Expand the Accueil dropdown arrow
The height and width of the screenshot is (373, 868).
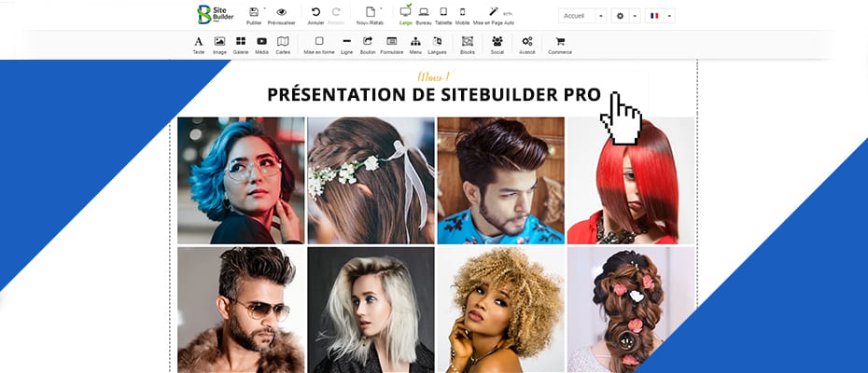click(601, 16)
